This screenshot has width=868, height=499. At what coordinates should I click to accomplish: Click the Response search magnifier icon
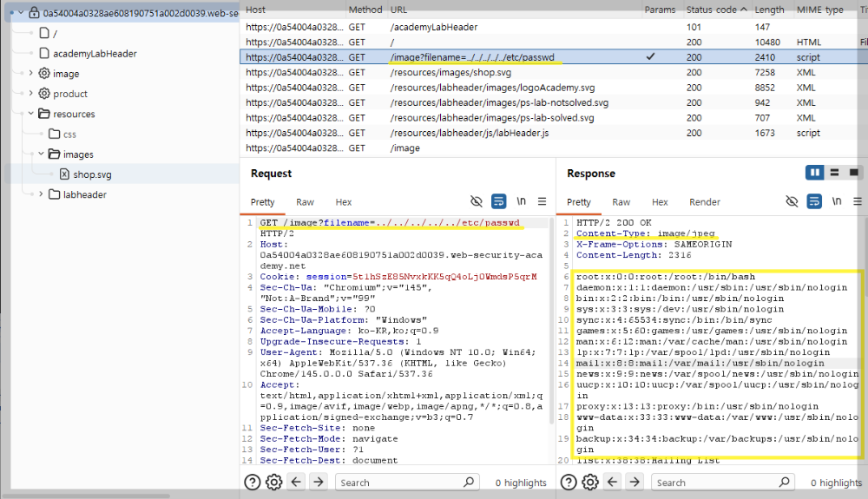[x=785, y=482]
